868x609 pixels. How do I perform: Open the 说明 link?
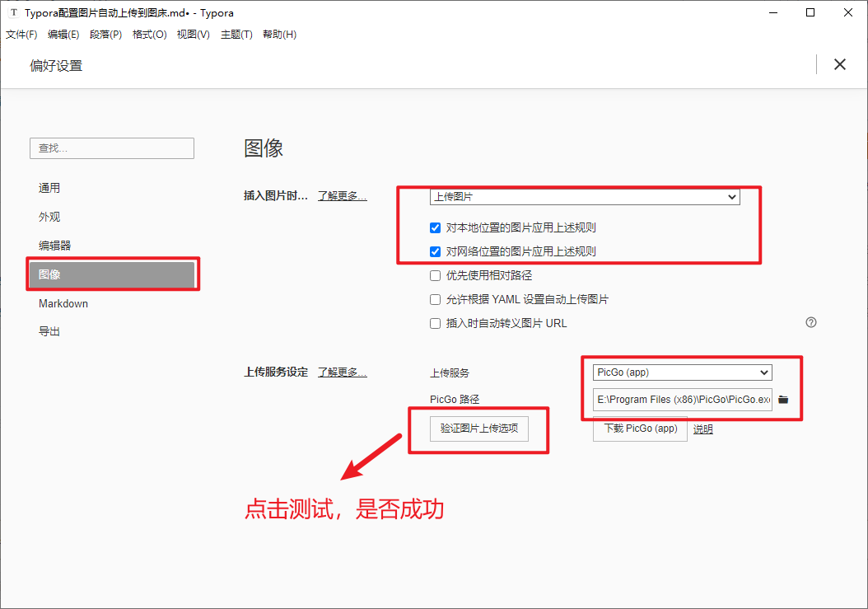pos(702,429)
